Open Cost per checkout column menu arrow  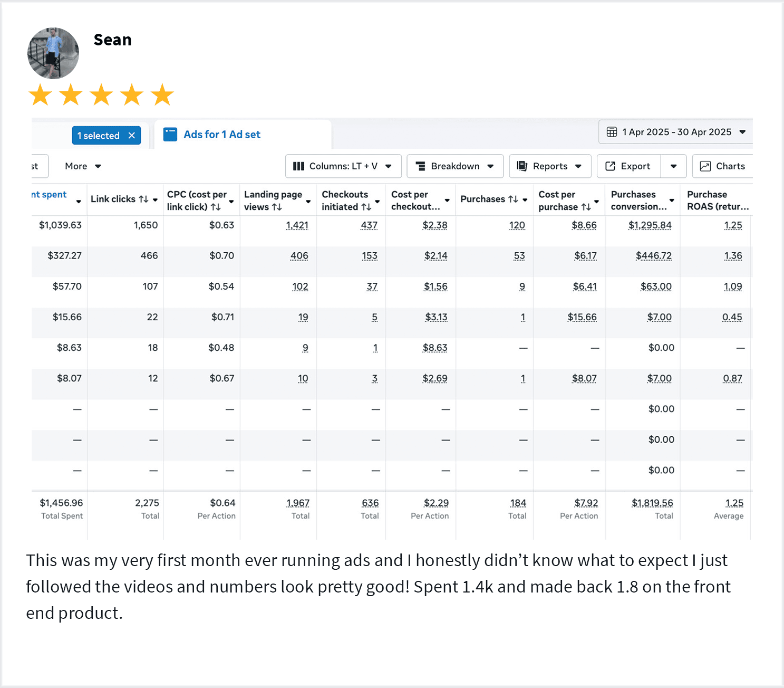(x=447, y=200)
